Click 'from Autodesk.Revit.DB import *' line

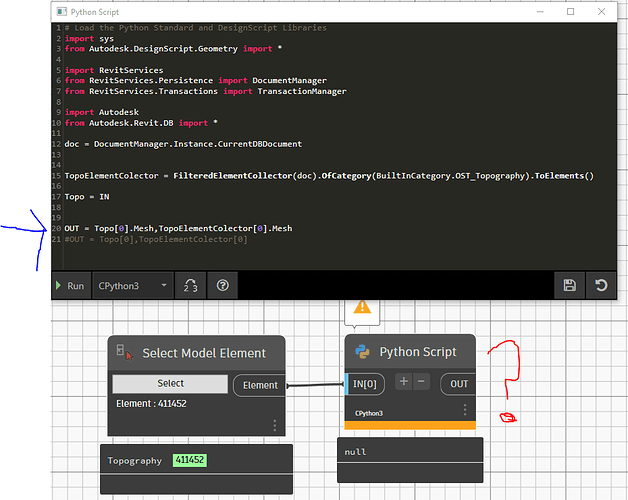point(141,123)
